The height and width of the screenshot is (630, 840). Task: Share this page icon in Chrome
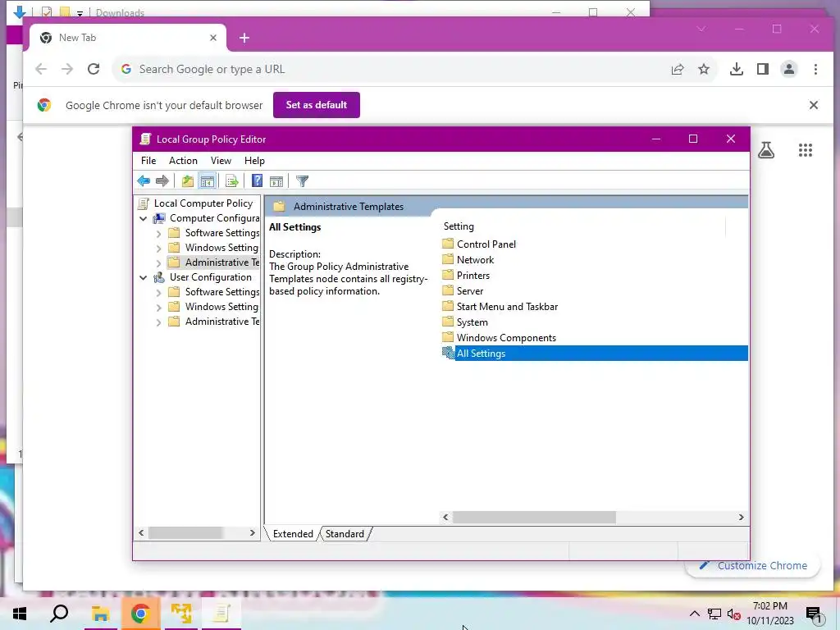(x=678, y=69)
